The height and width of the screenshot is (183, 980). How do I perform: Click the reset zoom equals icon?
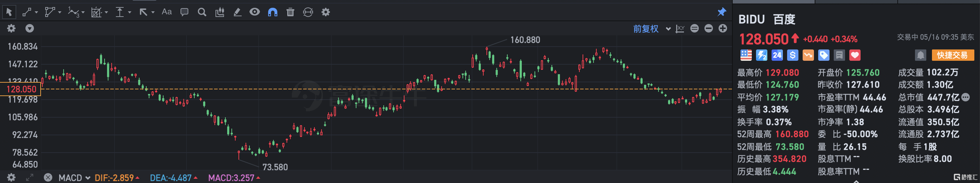pos(694,28)
